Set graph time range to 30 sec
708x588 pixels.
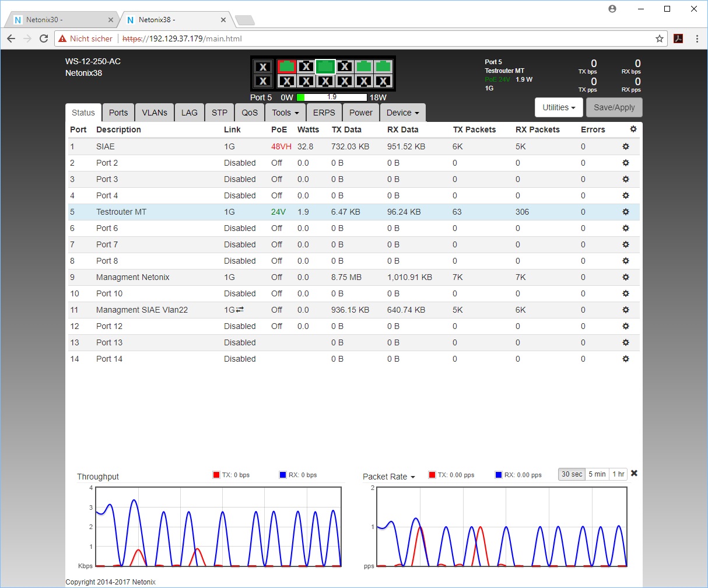tap(572, 474)
